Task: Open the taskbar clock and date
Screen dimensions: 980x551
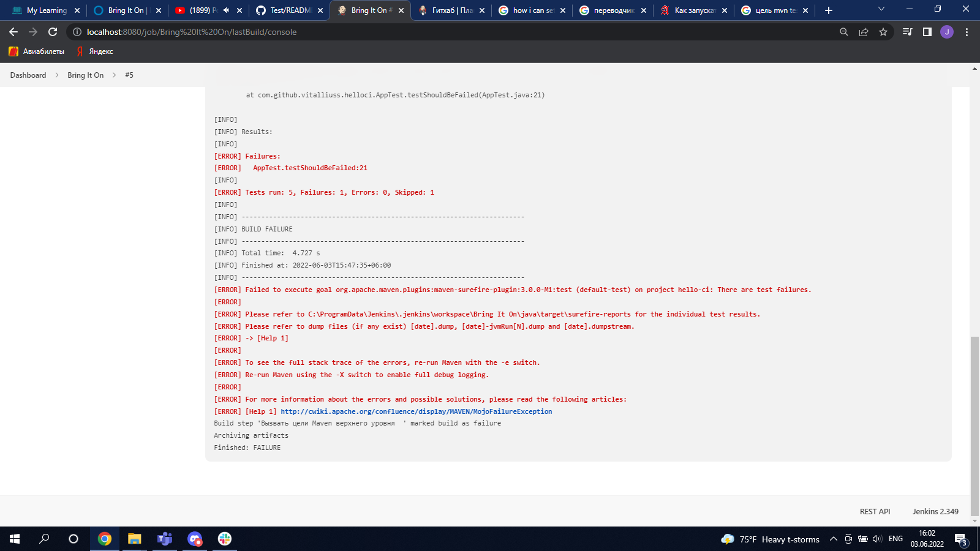Action: [x=927, y=539]
